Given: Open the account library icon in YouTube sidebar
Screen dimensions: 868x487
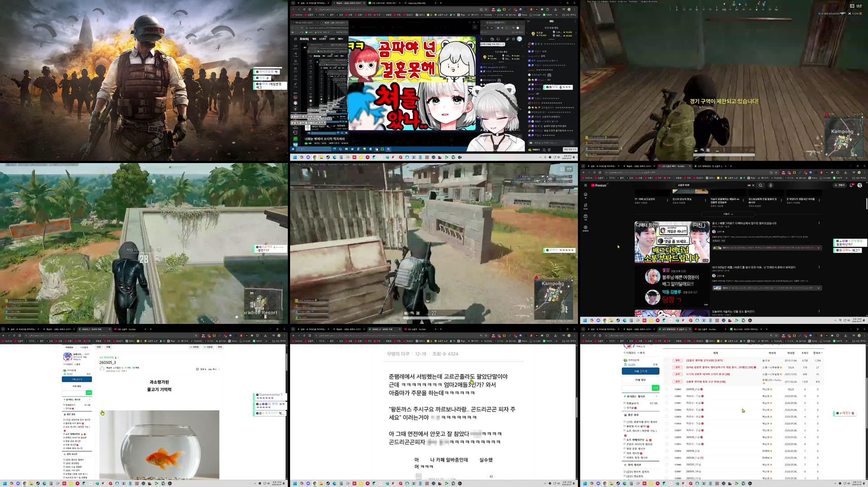Looking at the screenshot, I should click(x=586, y=228).
